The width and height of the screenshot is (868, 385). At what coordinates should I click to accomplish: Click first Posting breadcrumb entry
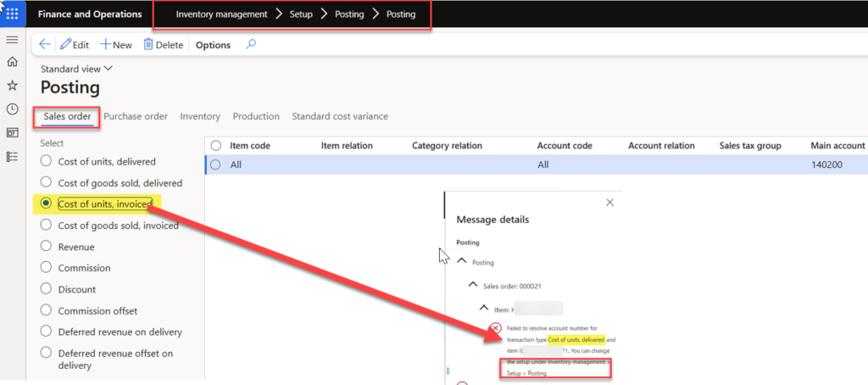pyautogui.click(x=349, y=14)
